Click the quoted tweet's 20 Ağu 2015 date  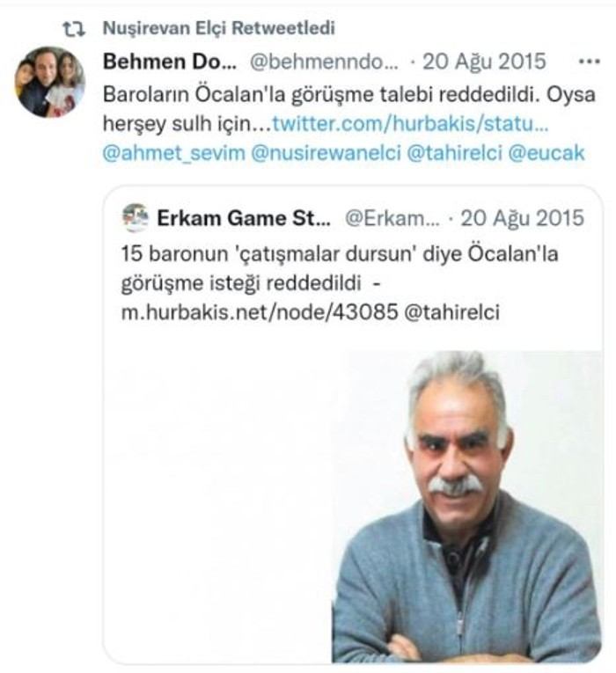[x=522, y=218]
